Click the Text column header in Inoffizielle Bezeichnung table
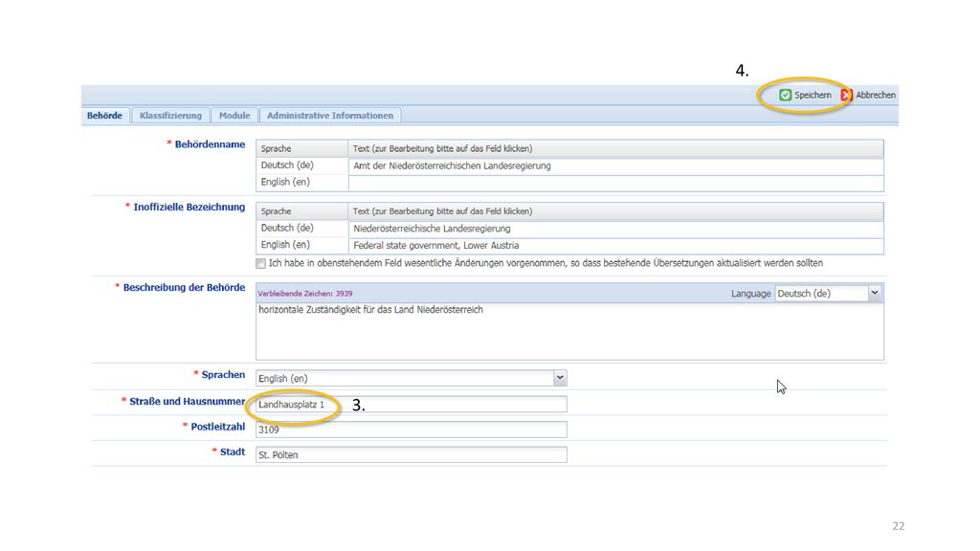The width and height of the screenshot is (980, 551). (615, 211)
